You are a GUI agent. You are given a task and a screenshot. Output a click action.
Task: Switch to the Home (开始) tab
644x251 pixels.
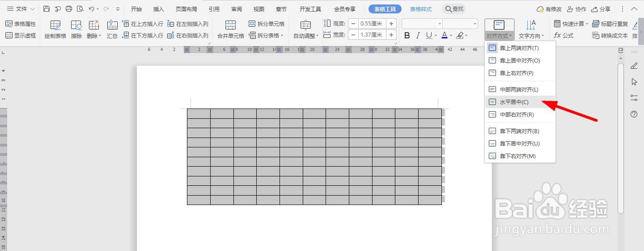[136, 9]
